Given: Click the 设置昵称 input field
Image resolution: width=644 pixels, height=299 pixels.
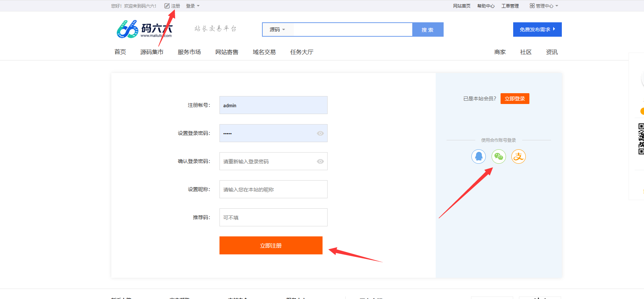Looking at the screenshot, I should point(273,189).
